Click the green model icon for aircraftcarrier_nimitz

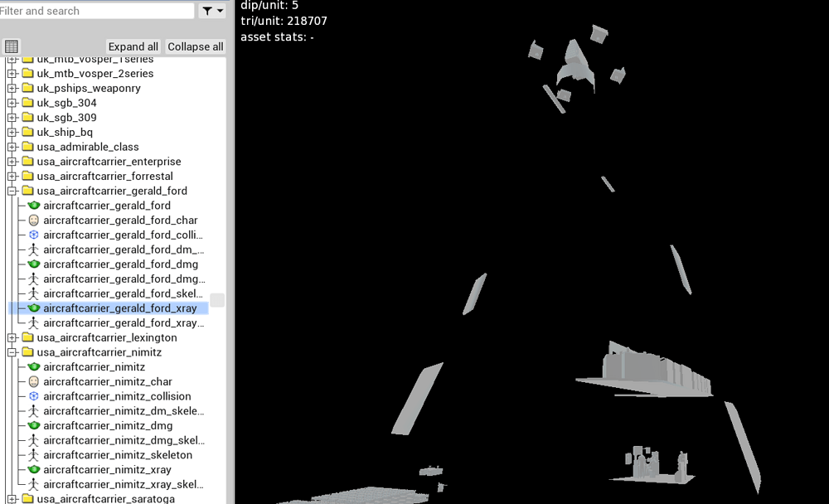point(34,366)
